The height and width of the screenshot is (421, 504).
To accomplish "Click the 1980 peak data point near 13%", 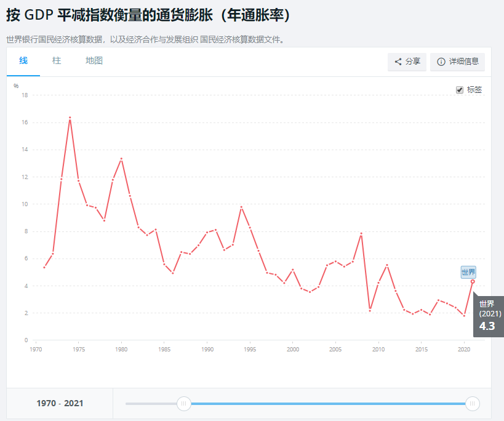I will pos(121,159).
